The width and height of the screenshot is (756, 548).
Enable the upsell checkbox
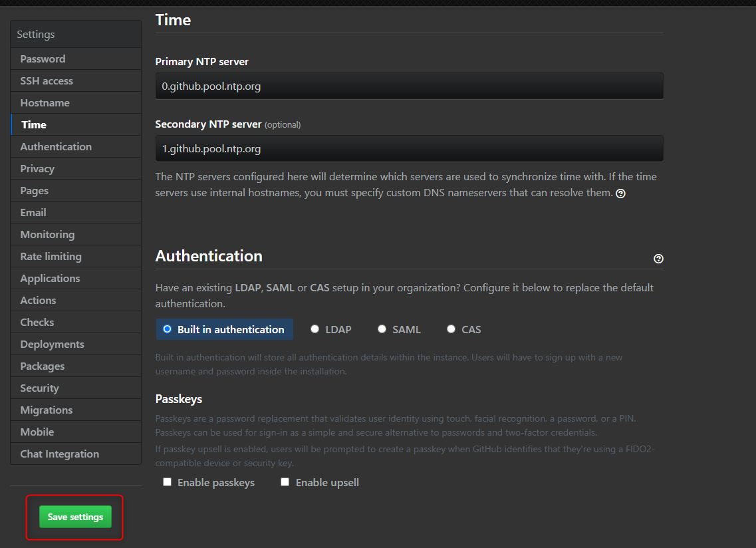285,481
